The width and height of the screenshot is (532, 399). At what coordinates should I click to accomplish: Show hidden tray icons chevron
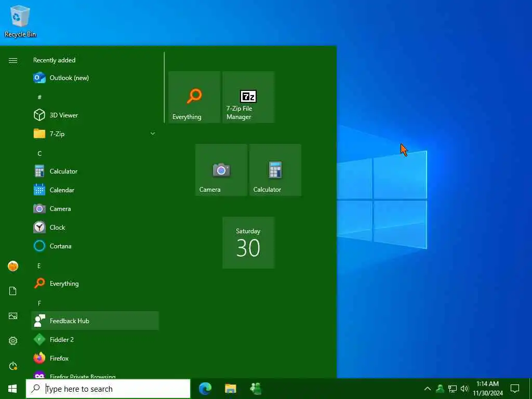coord(428,389)
